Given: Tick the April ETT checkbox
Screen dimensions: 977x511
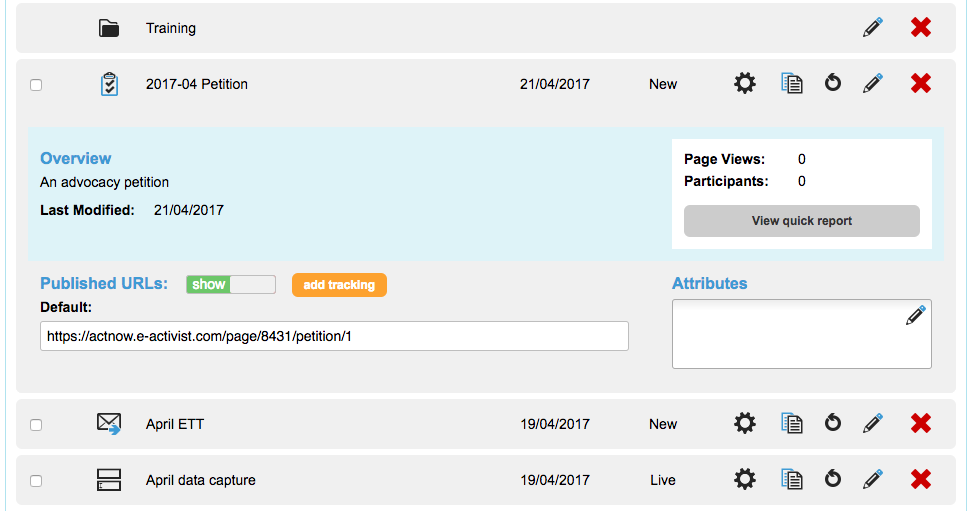Looking at the screenshot, I should 36,425.
